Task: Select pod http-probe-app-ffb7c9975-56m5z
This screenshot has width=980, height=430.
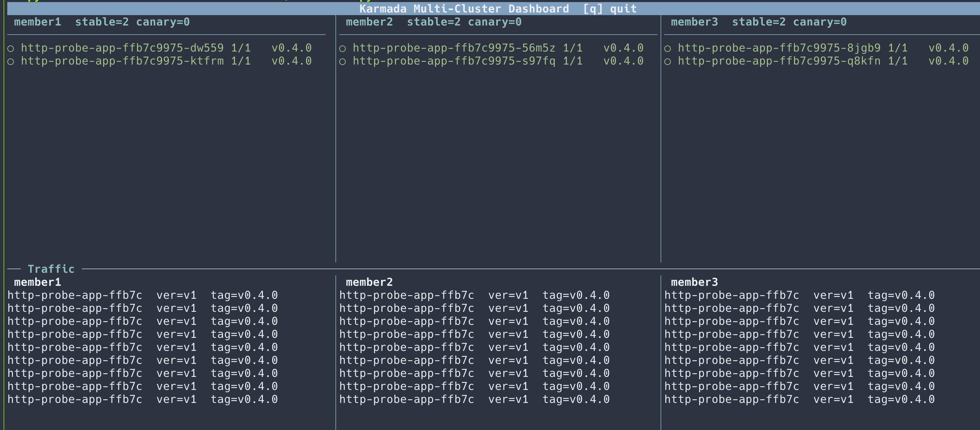Action: pos(454,48)
